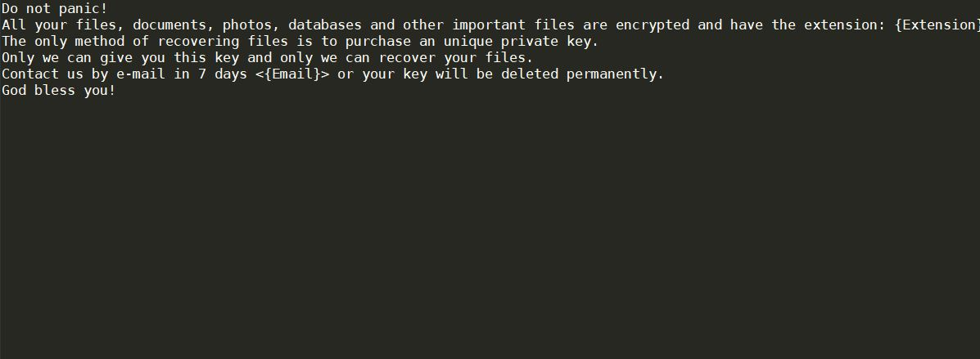
Task: Place cursor in the word "databases"
Action: (x=324, y=25)
